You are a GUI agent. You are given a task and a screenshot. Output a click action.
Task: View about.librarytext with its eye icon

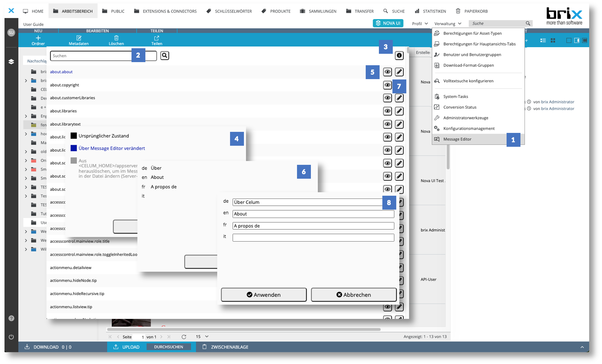[387, 124]
